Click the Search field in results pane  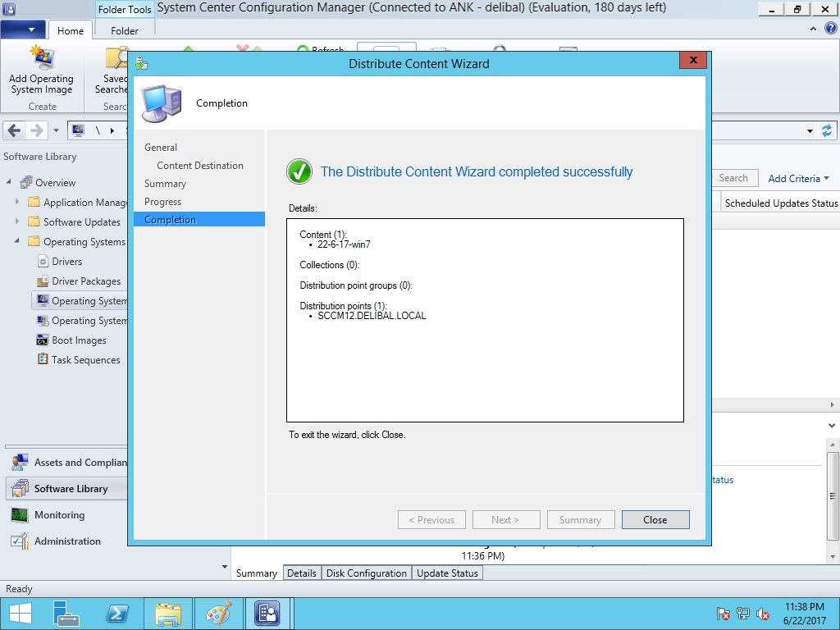[733, 178]
